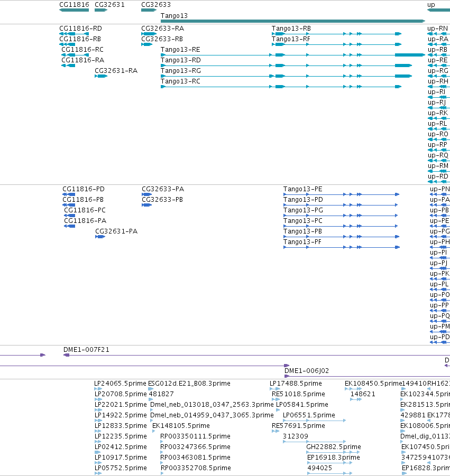Click EST LP17488.5prime
The width and height of the screenshot is (450, 476).
pos(296,384)
